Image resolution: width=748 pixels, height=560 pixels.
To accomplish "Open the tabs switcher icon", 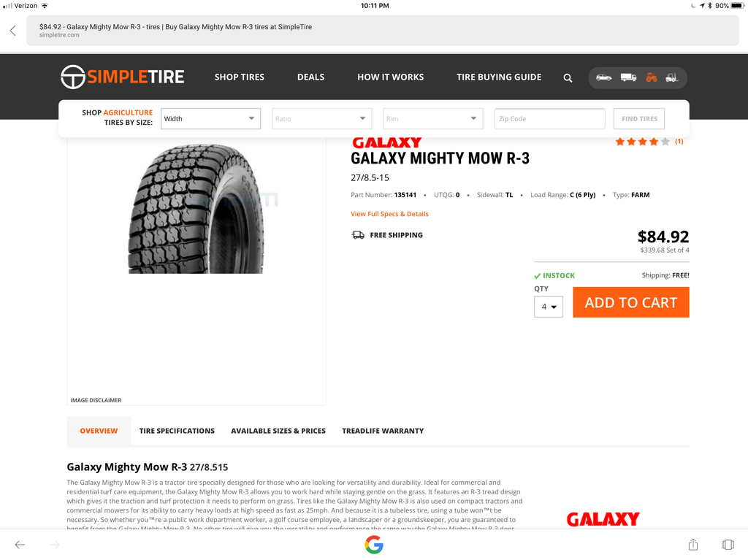I will click(728, 544).
